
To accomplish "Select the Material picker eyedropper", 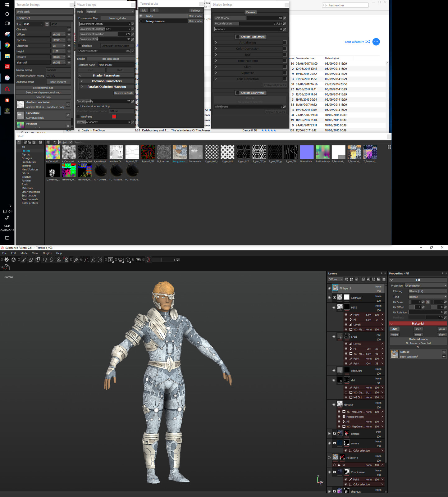I will click(x=76, y=260).
